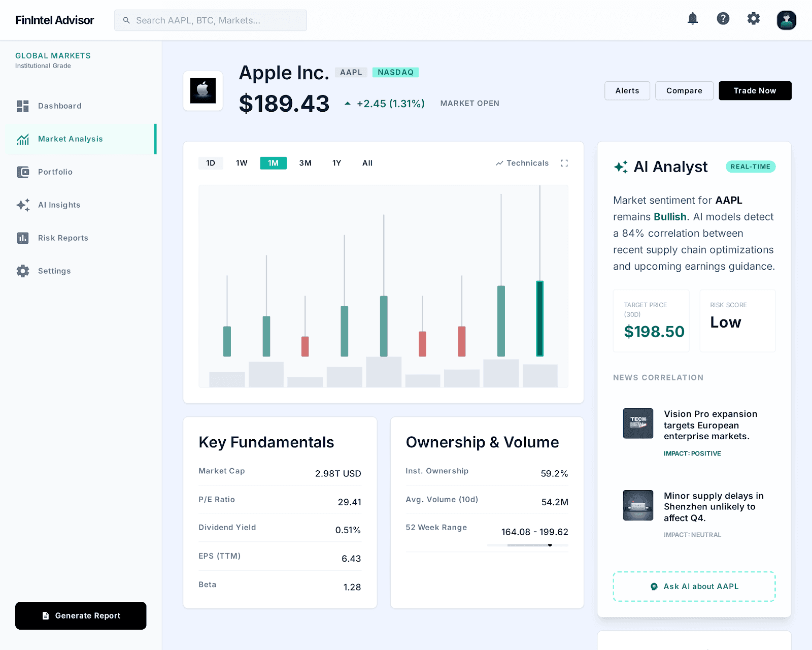The image size is (812, 650).
Task: Click the document icon on Generate Report
Action: (46, 615)
